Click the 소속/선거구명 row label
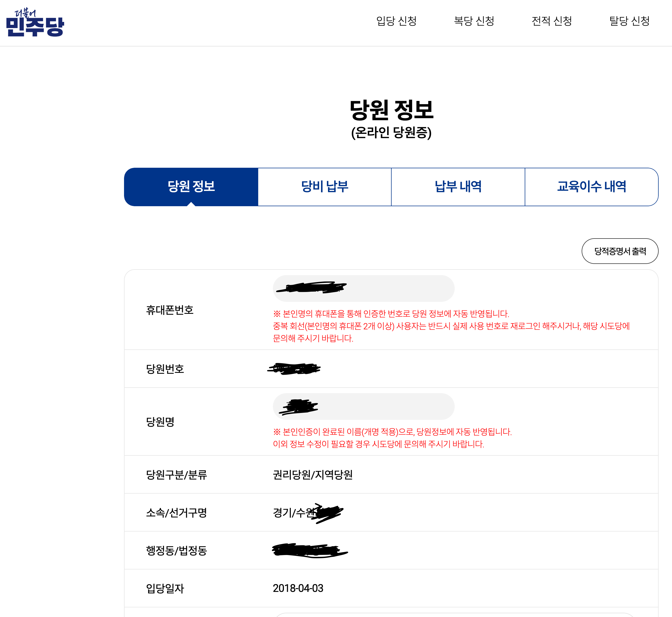The width and height of the screenshot is (672, 617). (x=176, y=513)
